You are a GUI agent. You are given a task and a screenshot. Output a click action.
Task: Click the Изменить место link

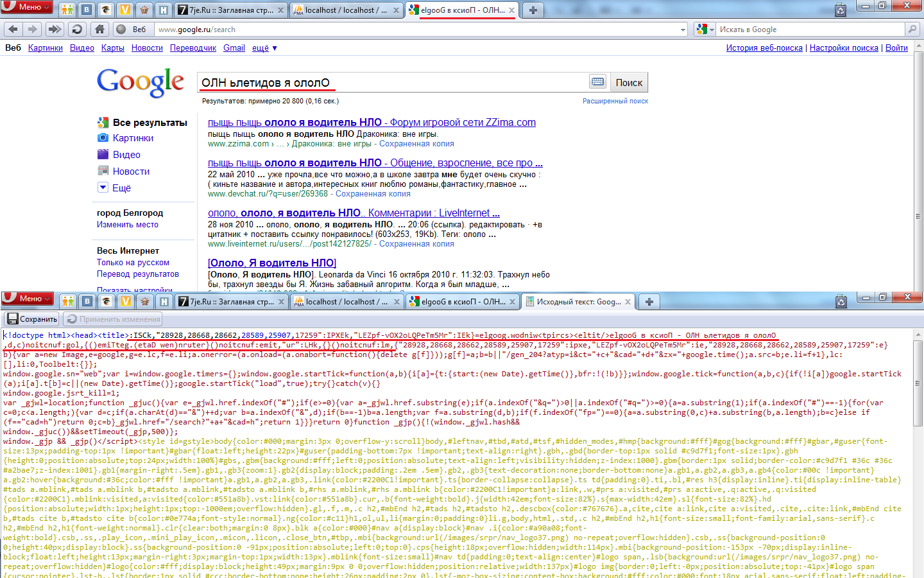pos(128,224)
